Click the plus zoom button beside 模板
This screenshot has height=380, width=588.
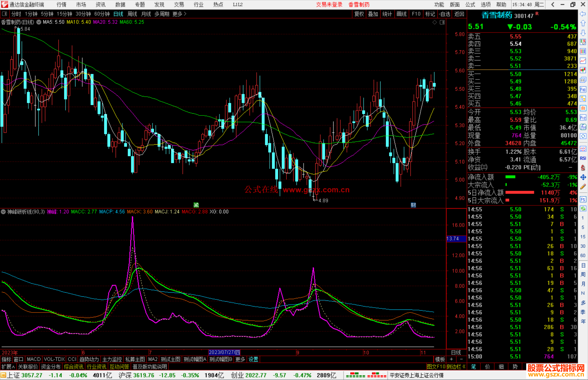[x=451, y=359]
